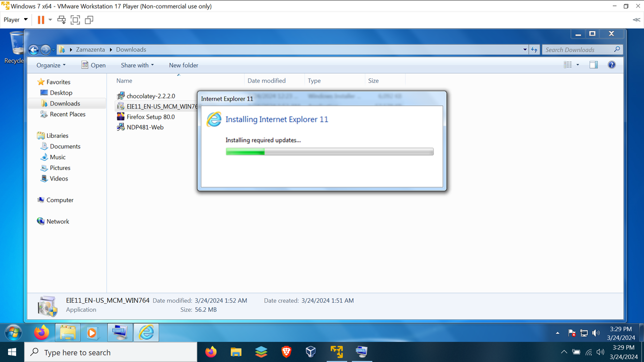Select Documents library in sidebar

coord(65,146)
